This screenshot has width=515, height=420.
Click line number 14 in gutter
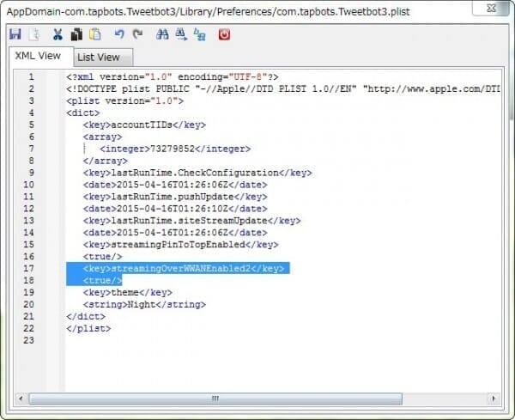28,233
